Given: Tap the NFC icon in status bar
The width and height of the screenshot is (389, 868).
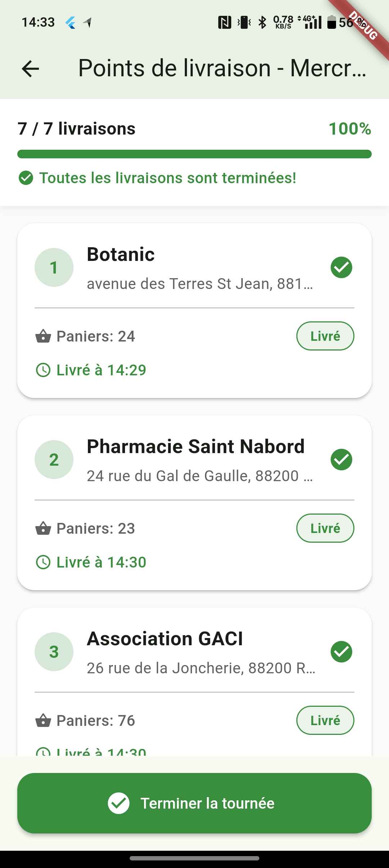Looking at the screenshot, I should (225, 22).
